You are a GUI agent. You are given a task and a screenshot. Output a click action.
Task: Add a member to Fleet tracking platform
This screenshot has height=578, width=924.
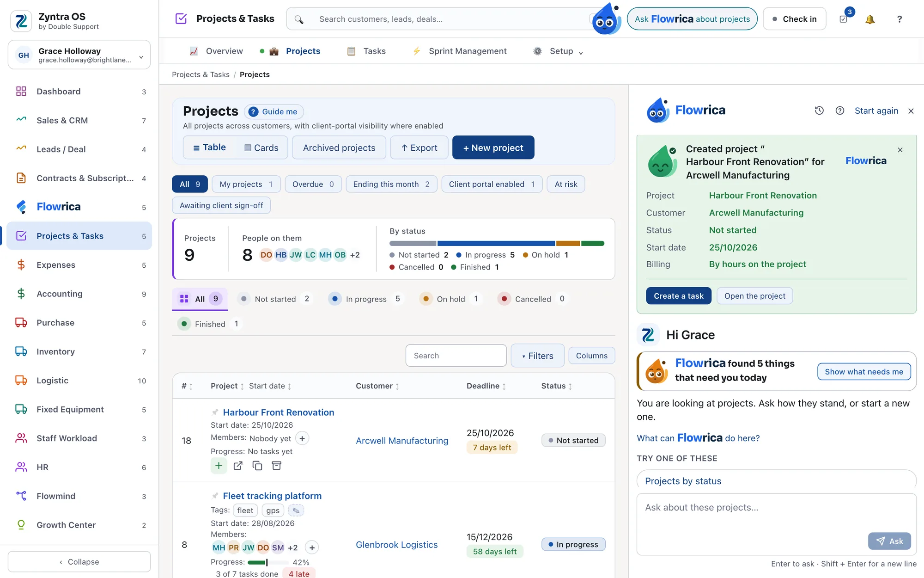coord(312,548)
